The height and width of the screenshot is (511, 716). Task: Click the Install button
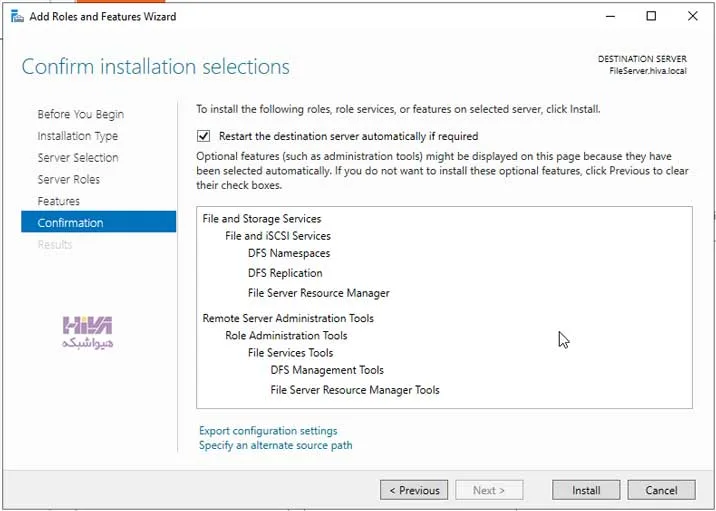pyautogui.click(x=586, y=490)
